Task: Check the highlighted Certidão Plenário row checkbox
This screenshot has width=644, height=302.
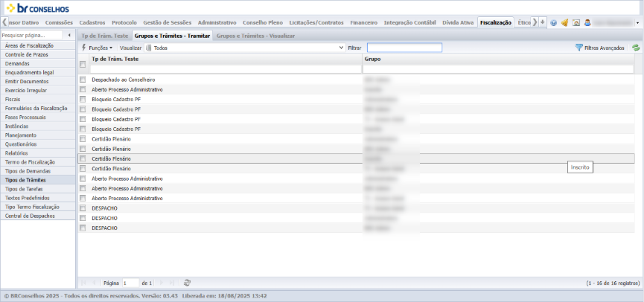Action: (x=83, y=158)
